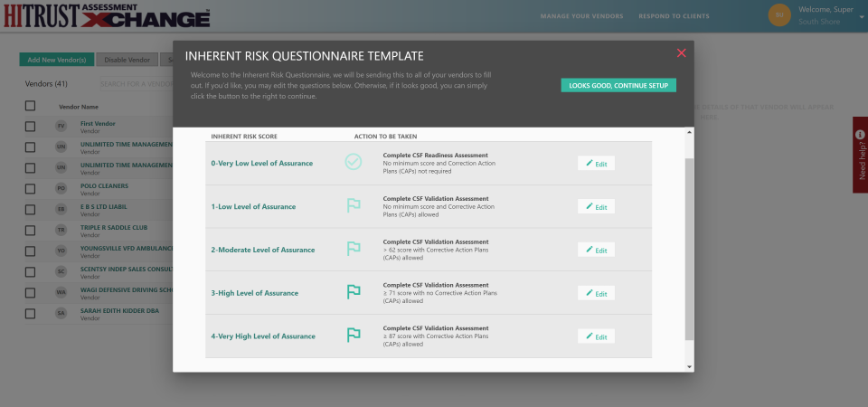Click the SA avatar for Sarah Edith Kidder
Screen dimensions: 868x407
point(61,314)
